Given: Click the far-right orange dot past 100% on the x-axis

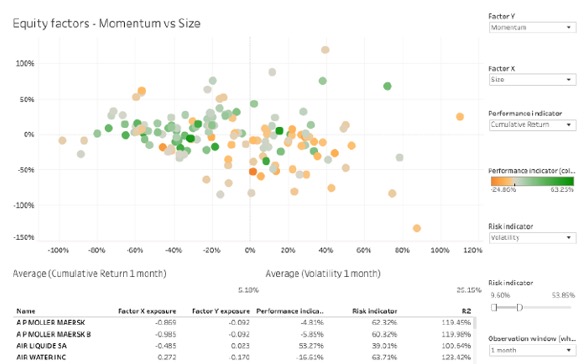Looking at the screenshot, I should 460,117.
